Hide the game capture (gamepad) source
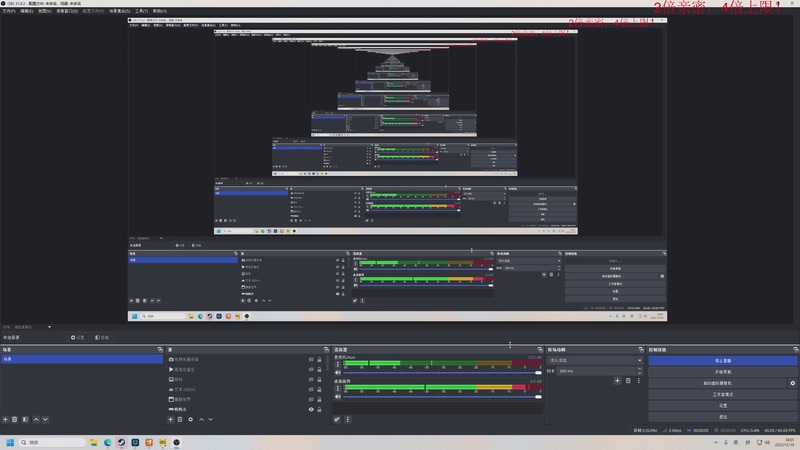The height and width of the screenshot is (450, 800). [311, 409]
